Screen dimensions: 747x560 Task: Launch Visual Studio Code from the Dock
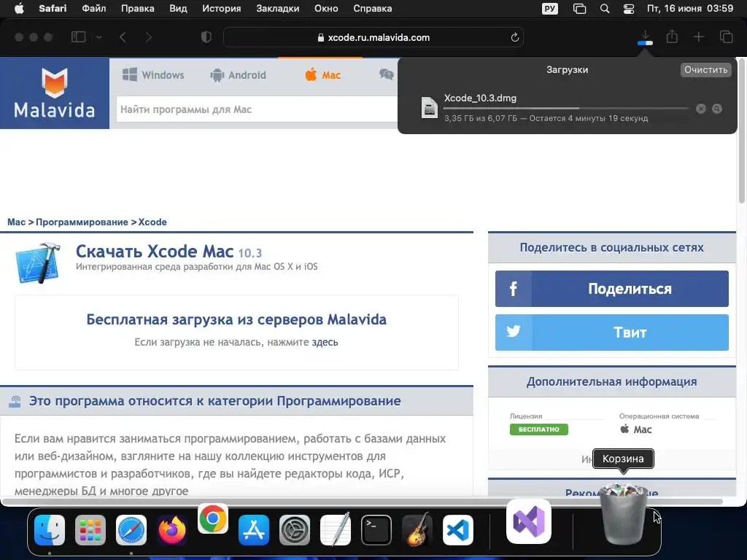(x=458, y=530)
